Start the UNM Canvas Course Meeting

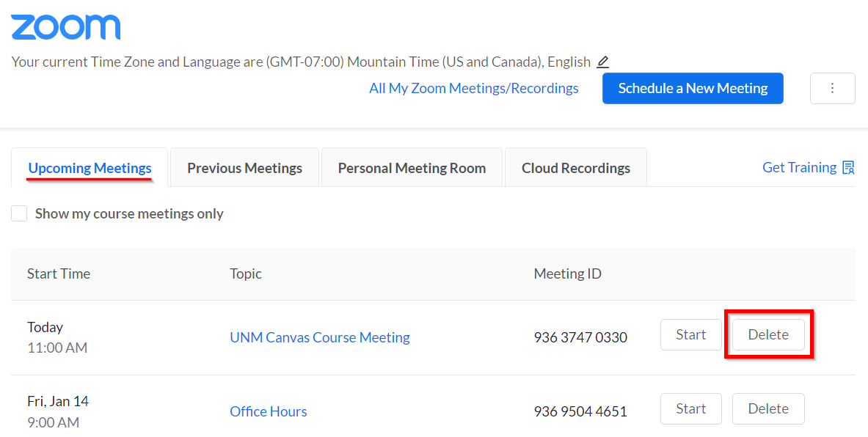(x=690, y=335)
